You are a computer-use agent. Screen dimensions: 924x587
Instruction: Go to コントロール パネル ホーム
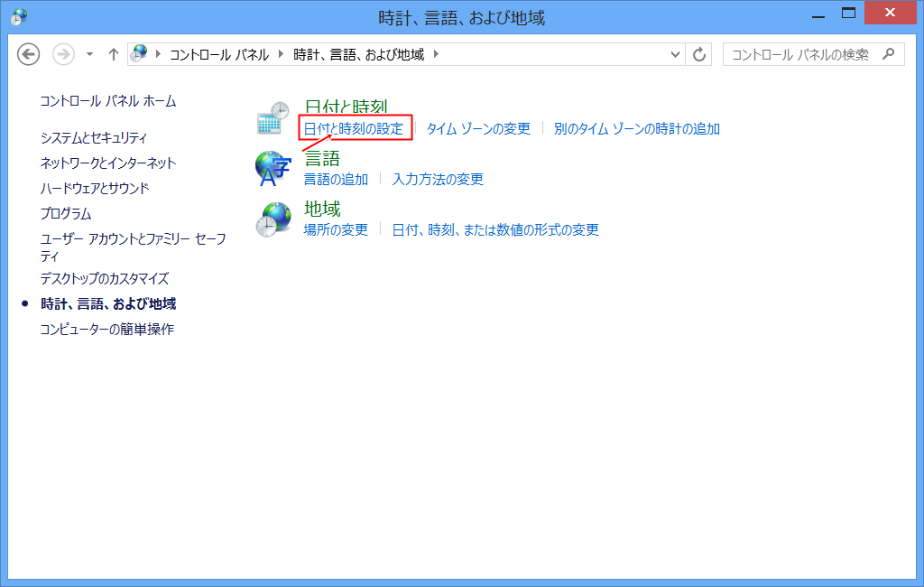[x=108, y=101]
